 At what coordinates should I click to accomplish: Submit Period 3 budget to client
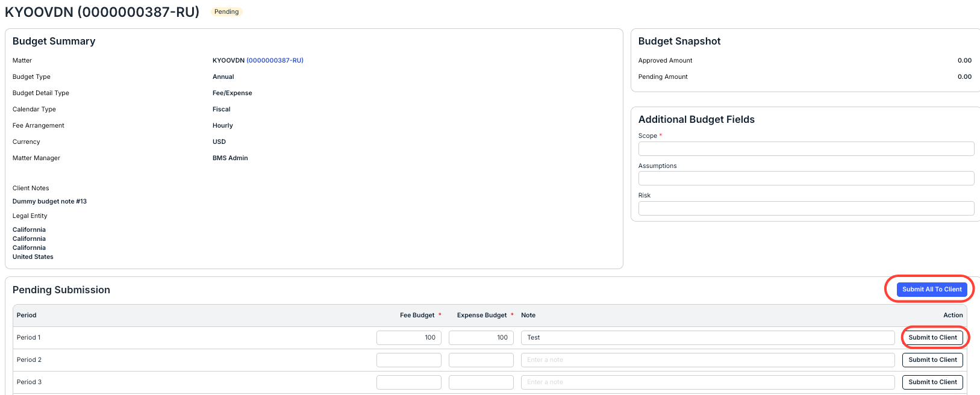pos(932,382)
